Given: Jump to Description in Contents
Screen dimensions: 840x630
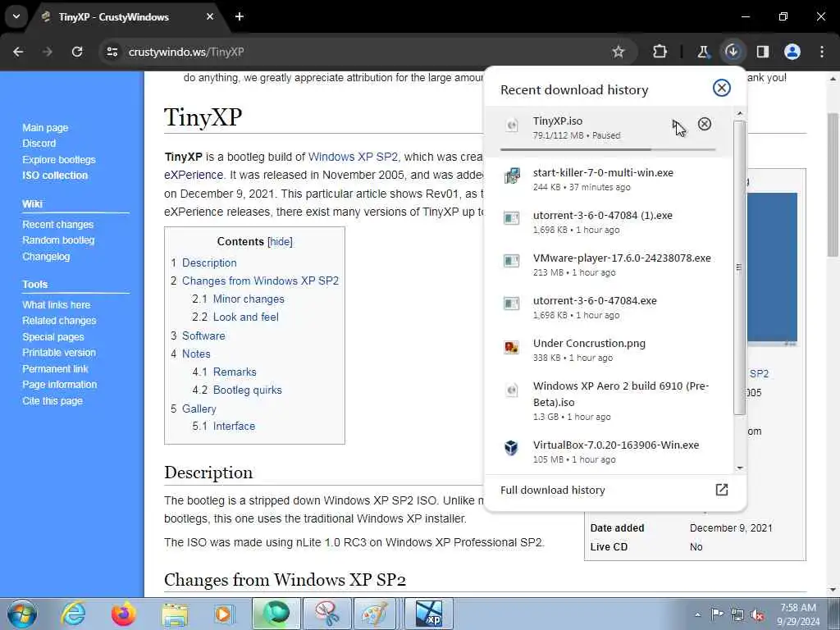Looking at the screenshot, I should [x=209, y=263].
